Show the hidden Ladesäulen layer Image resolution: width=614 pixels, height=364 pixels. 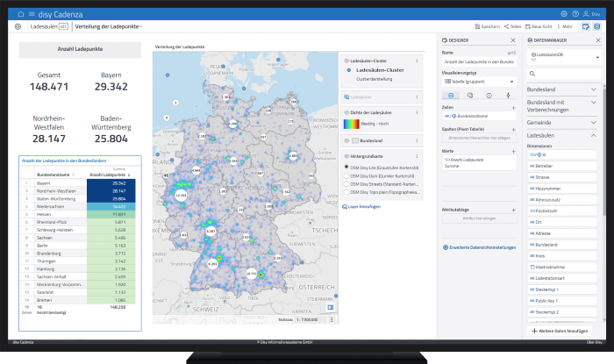pyautogui.click(x=346, y=96)
